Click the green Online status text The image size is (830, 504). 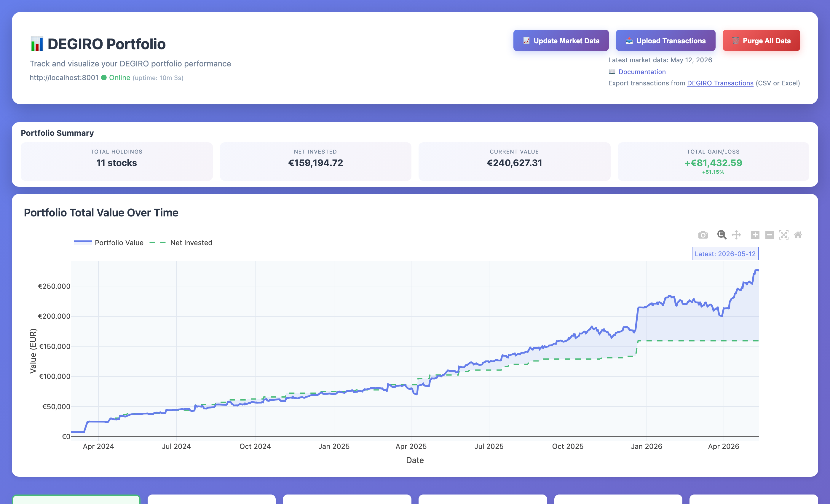coord(119,77)
